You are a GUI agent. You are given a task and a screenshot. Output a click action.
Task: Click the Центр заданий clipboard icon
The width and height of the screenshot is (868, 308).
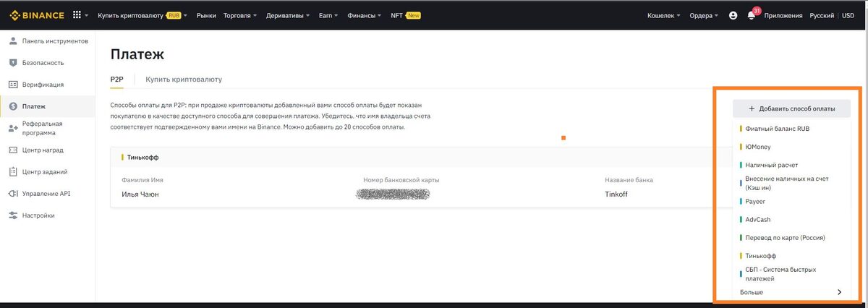(x=13, y=171)
